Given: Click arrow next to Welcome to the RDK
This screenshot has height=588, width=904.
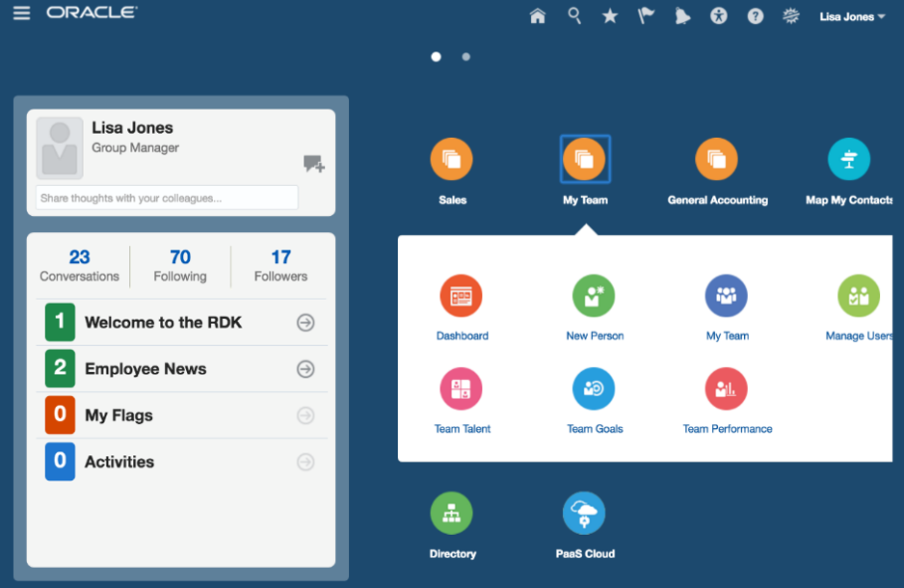Looking at the screenshot, I should click(306, 322).
